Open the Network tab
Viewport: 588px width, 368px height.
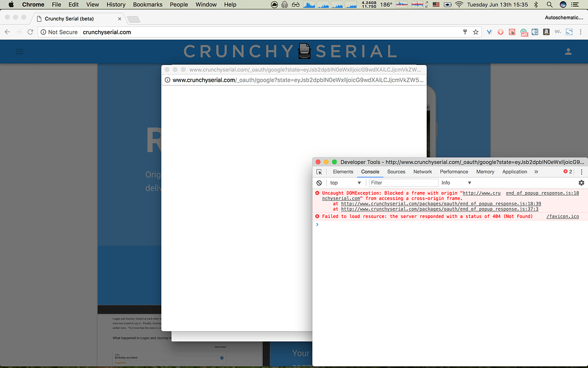click(x=423, y=171)
